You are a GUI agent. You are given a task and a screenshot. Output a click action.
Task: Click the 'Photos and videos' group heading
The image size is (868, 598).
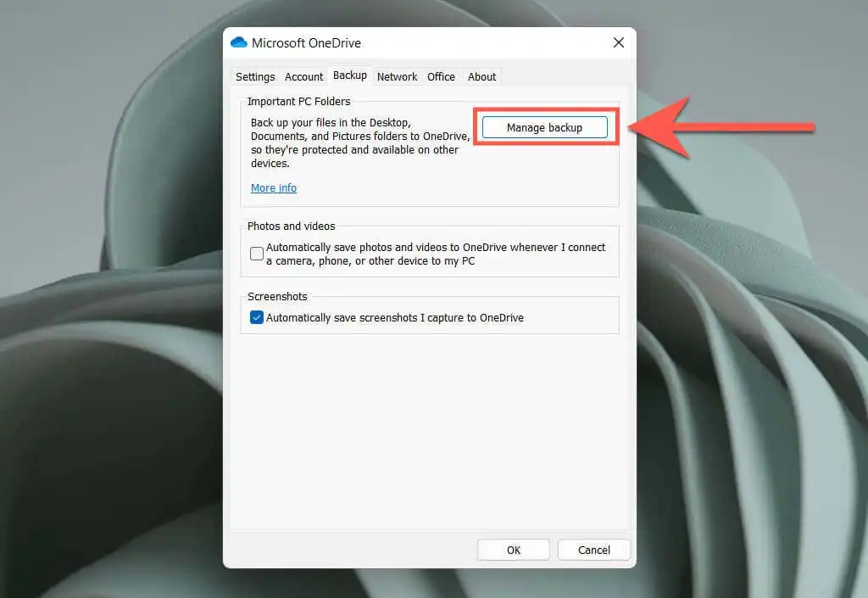(x=292, y=226)
